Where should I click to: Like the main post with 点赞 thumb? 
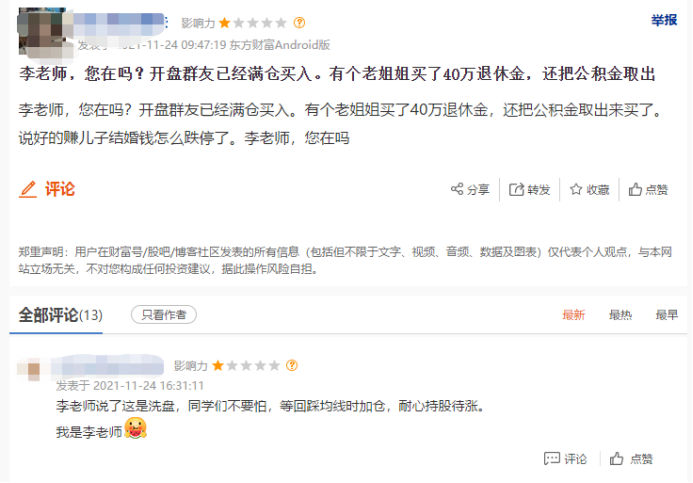648,190
